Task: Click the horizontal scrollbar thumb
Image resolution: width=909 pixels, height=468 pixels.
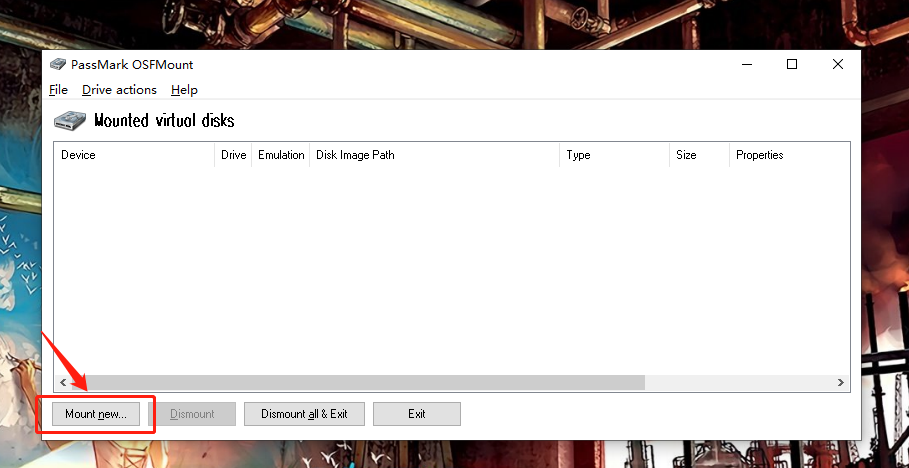Action: tap(358, 383)
